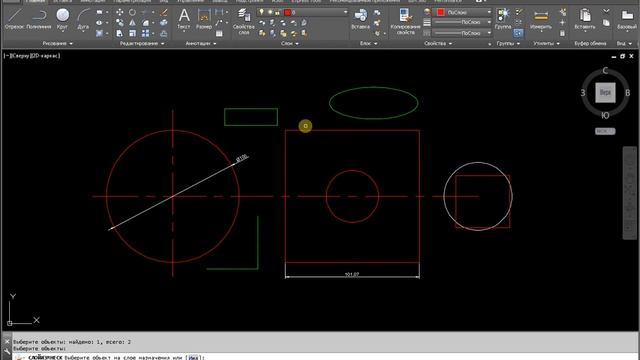Insert a table from Annotation panel
The image size is (640, 360).
(219, 33)
